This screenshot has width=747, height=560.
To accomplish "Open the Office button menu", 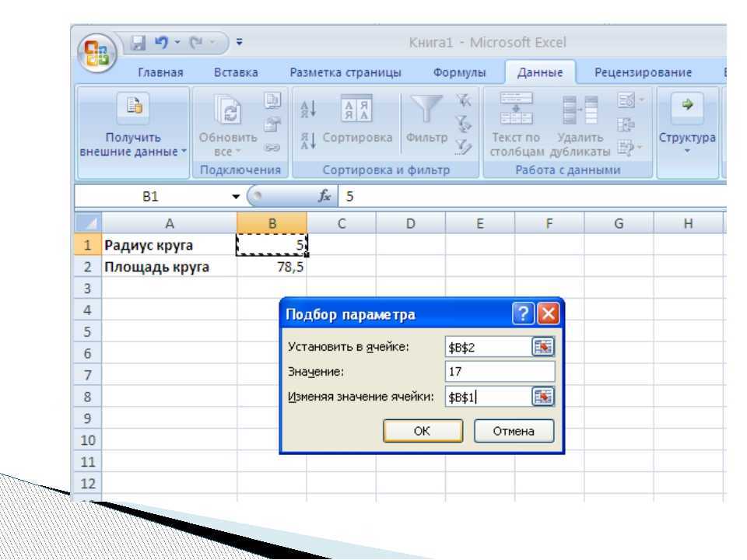I will (x=98, y=53).
